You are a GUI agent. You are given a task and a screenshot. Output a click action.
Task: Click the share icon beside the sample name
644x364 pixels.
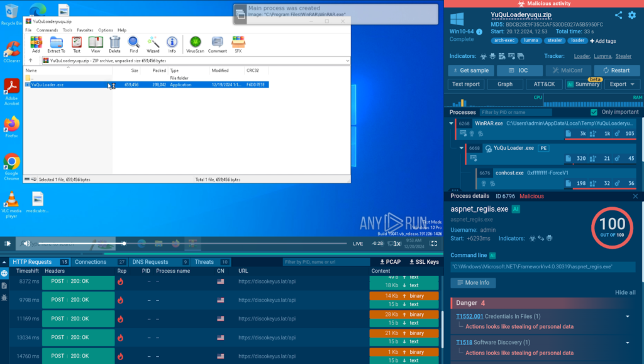[x=618, y=15]
